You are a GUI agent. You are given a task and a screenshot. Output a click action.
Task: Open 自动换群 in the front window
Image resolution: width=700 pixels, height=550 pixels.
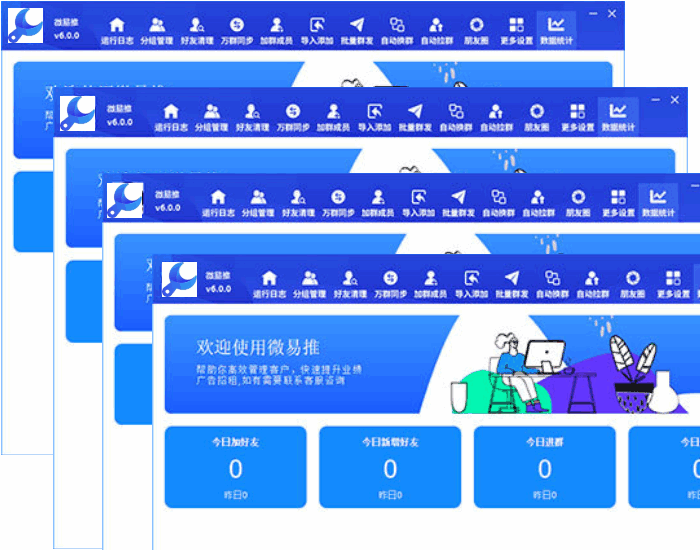point(552,284)
